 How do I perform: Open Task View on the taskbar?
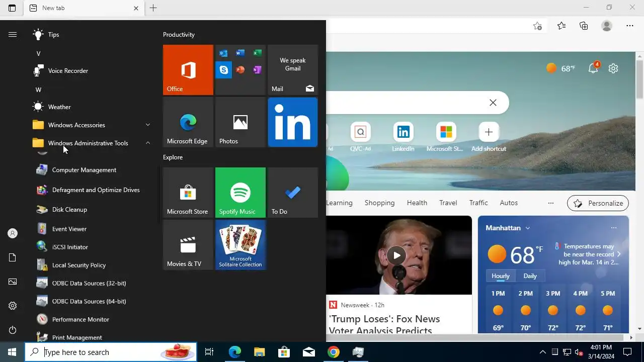pyautogui.click(x=209, y=352)
